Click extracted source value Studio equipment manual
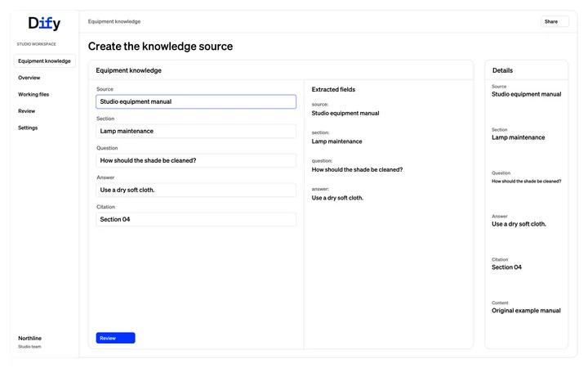This screenshot has width=588, height=368. click(x=345, y=113)
